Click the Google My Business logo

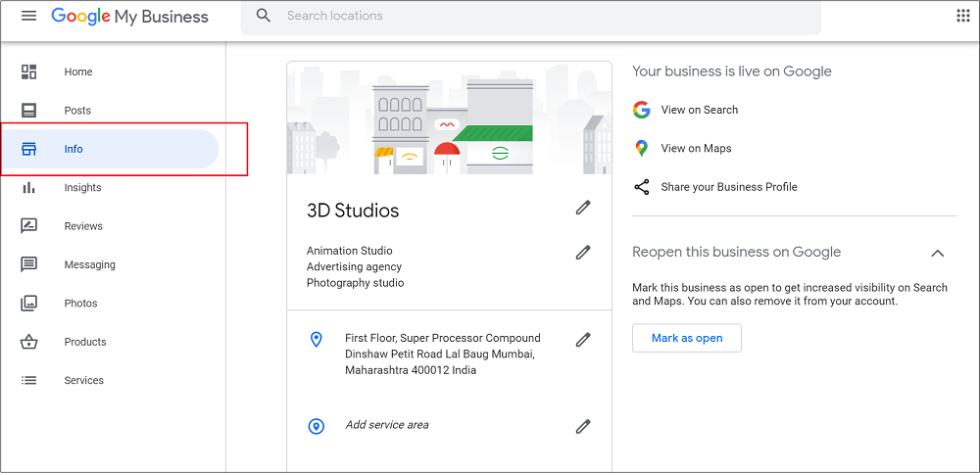[129, 17]
